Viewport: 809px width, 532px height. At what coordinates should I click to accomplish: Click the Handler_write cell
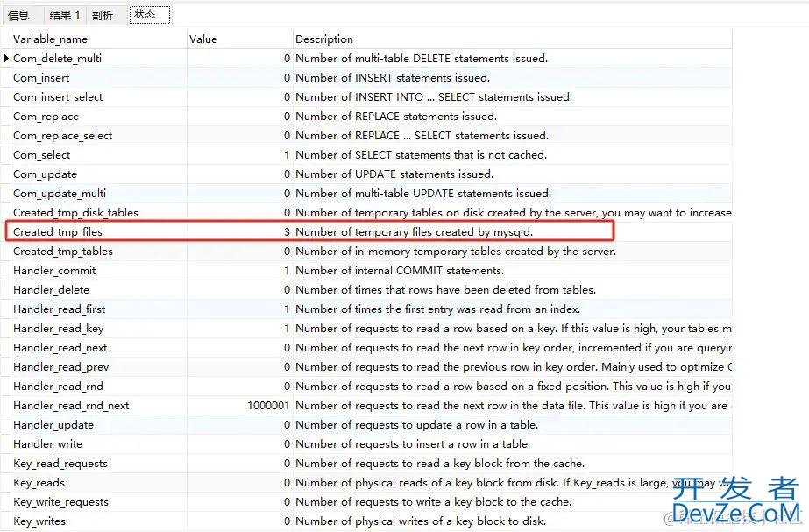point(98,443)
